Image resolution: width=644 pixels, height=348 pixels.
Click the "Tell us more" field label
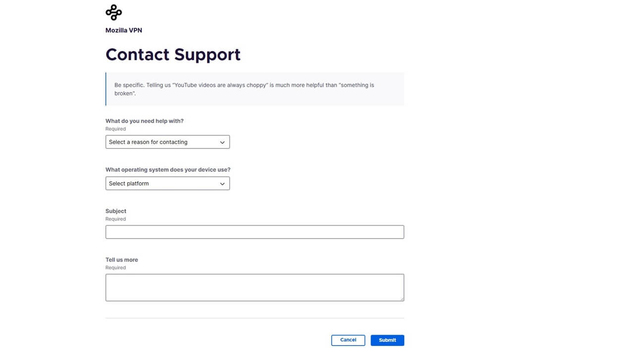(121, 259)
